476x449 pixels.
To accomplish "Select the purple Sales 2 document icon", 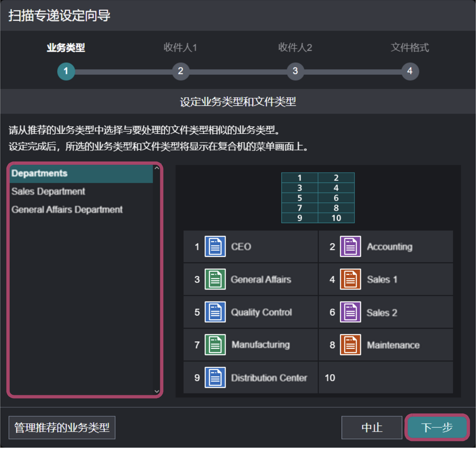I will [x=350, y=313].
